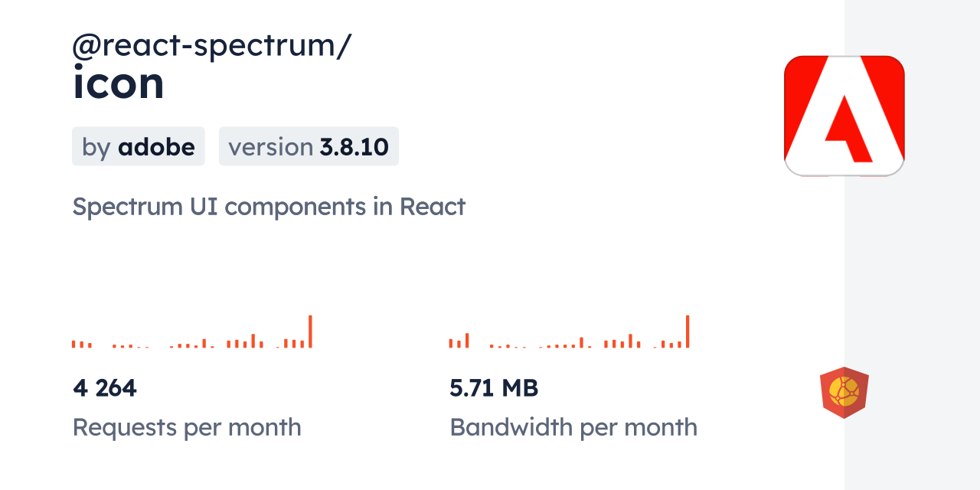This screenshot has height=490, width=980.
Task: Click the first bar of the requests chart
Action: 73,344
